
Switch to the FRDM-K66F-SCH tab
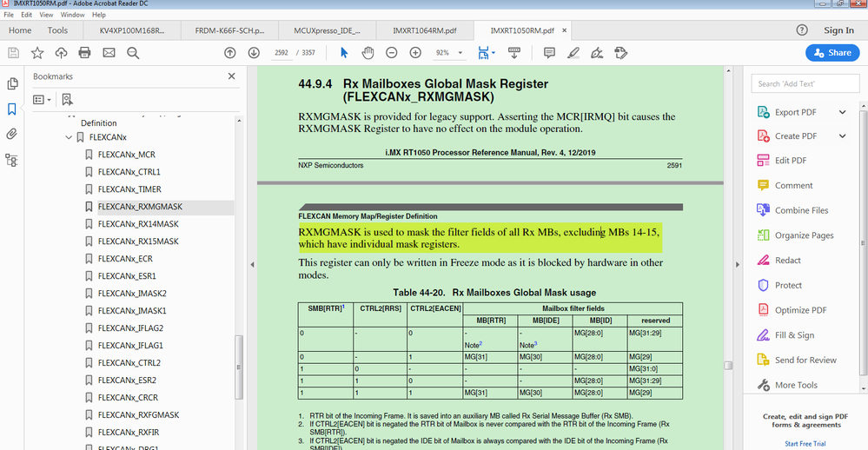click(x=229, y=30)
